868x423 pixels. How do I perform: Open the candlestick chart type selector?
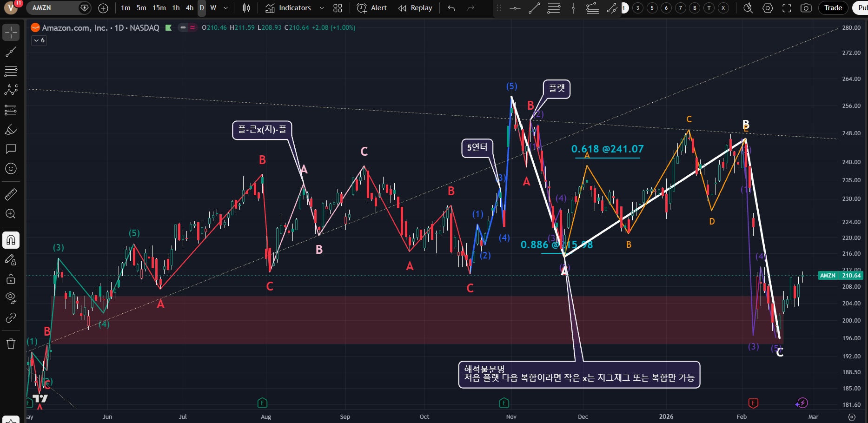[246, 8]
